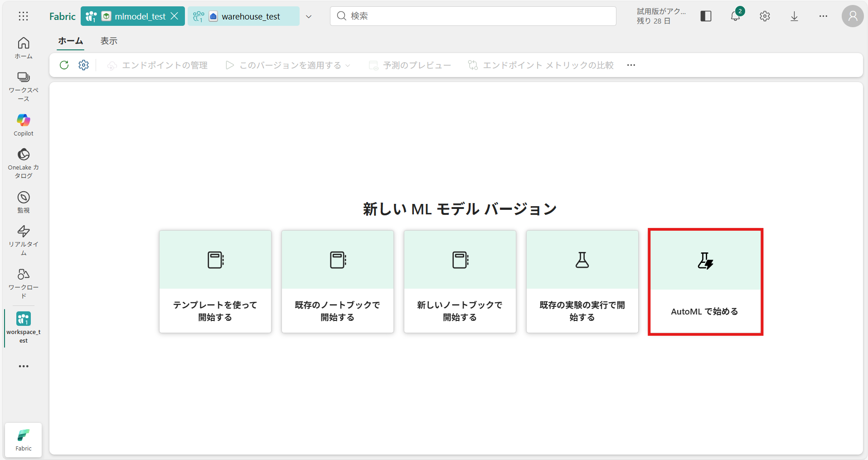Click the download arrow icon
Screen dimensions: 868x460
pos(794,16)
